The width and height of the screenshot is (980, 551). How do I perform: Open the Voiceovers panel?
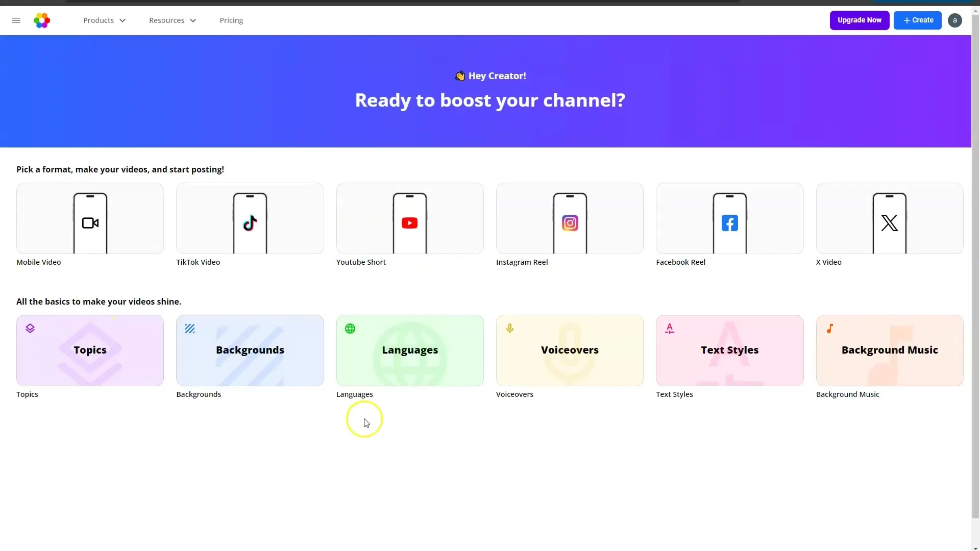click(x=570, y=350)
